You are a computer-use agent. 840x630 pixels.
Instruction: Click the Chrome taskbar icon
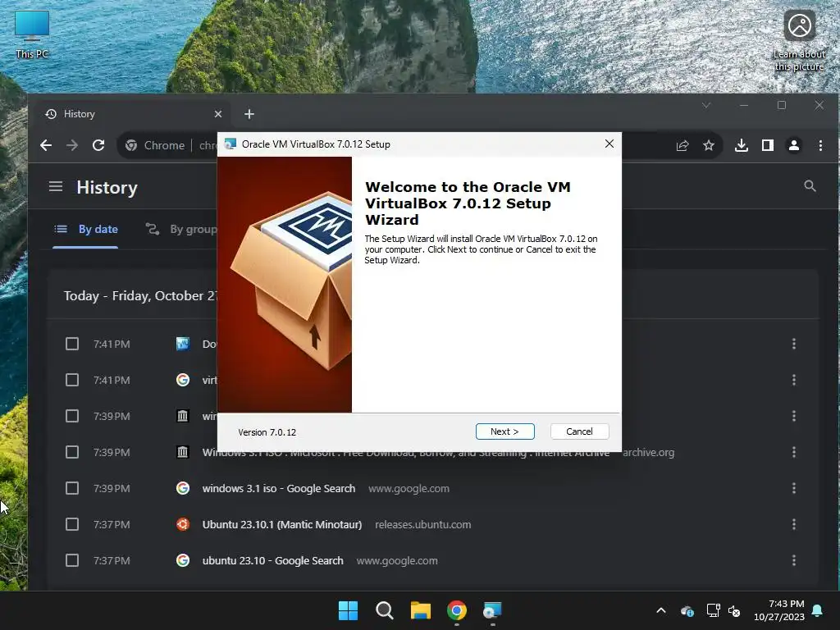[457, 610]
